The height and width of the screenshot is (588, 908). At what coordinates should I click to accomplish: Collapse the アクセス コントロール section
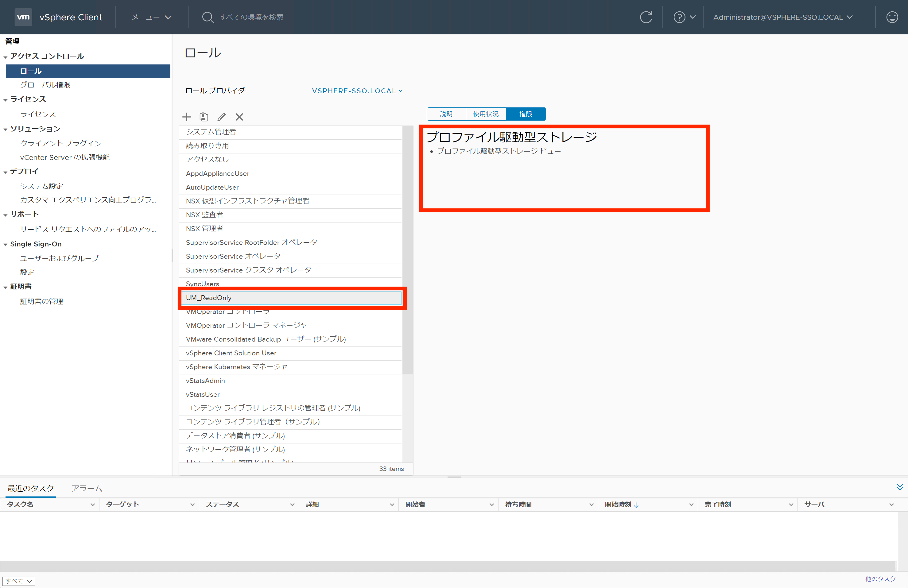(5, 57)
